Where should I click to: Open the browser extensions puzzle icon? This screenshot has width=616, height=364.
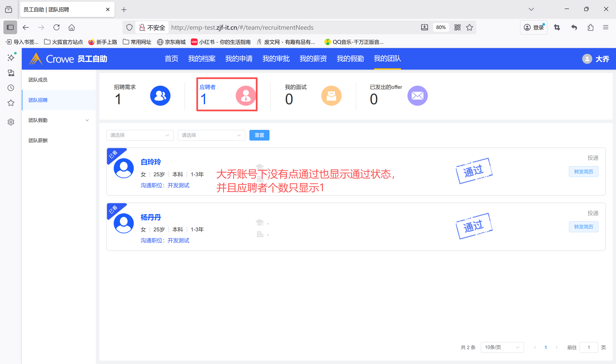coord(591,28)
